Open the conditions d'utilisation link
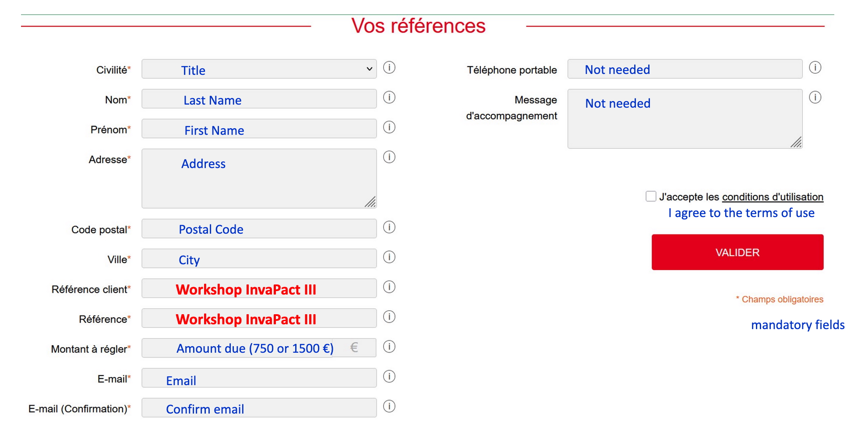The width and height of the screenshot is (868, 435). 773,197
